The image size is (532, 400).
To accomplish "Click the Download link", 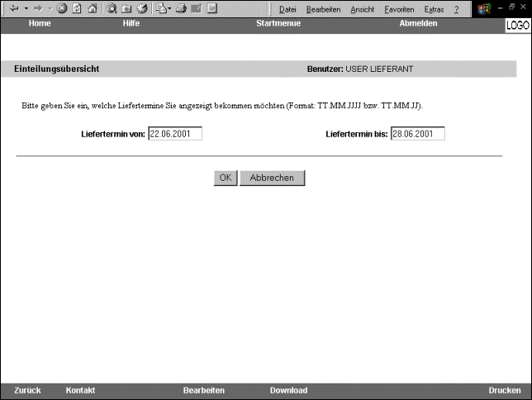I will coord(289,390).
